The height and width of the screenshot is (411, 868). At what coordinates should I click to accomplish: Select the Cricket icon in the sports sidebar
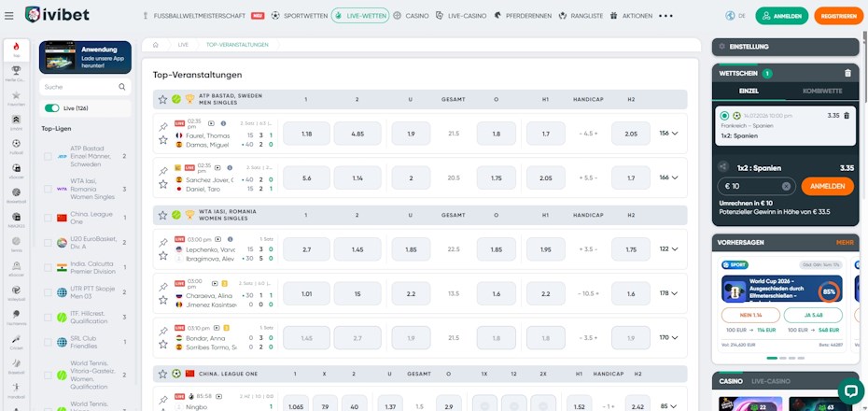tap(16, 341)
